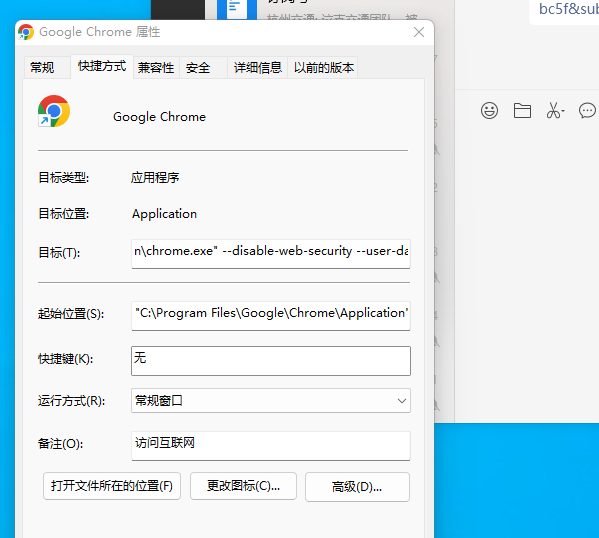Open the 兼容性 tab
Viewport: 599px width, 538px height.
(156, 68)
